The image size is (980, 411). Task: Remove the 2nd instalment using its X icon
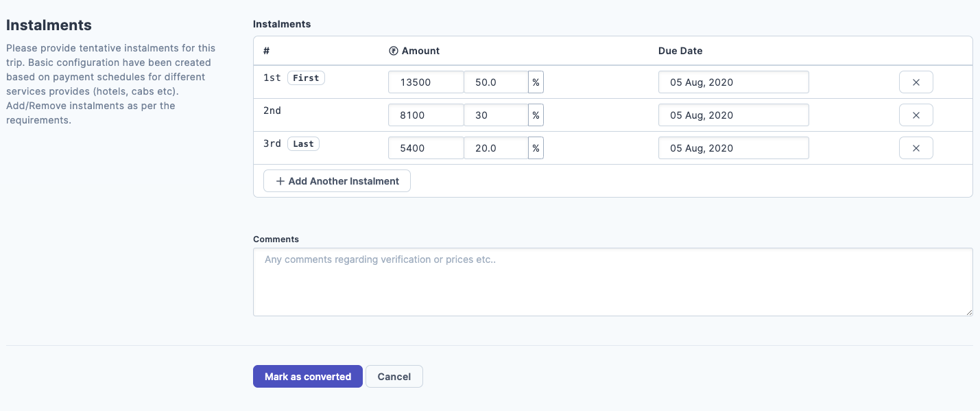tap(916, 115)
